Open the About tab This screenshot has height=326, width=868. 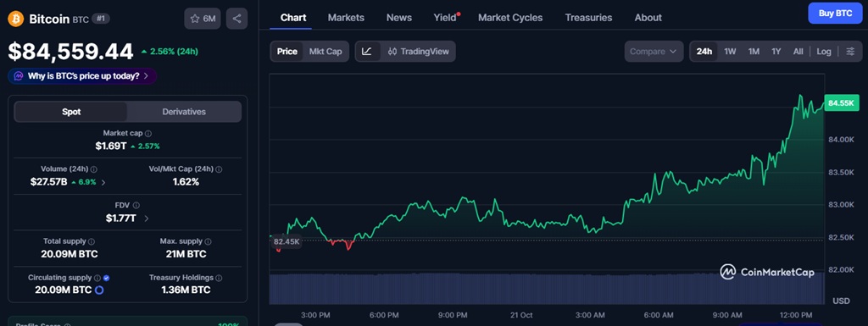tap(648, 18)
